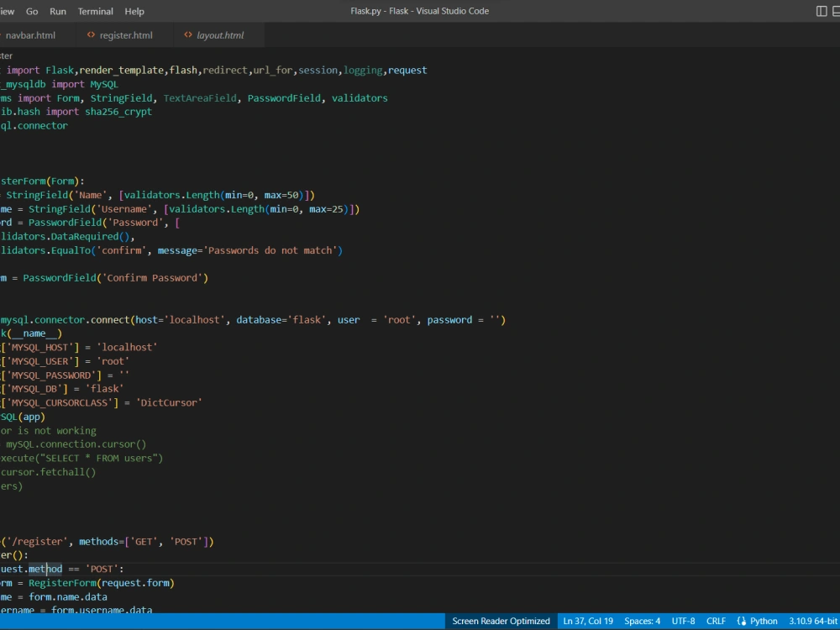Click the layout.html tab file icon

click(188, 34)
